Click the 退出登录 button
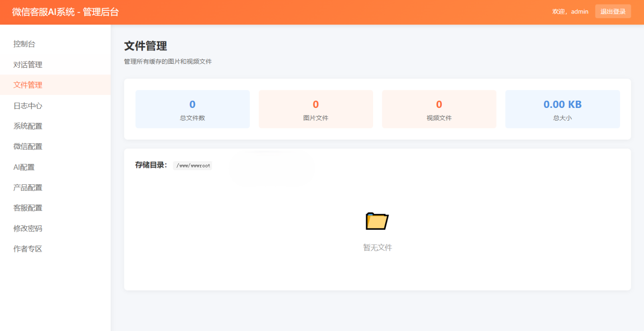This screenshot has height=331, width=644. pos(613,12)
